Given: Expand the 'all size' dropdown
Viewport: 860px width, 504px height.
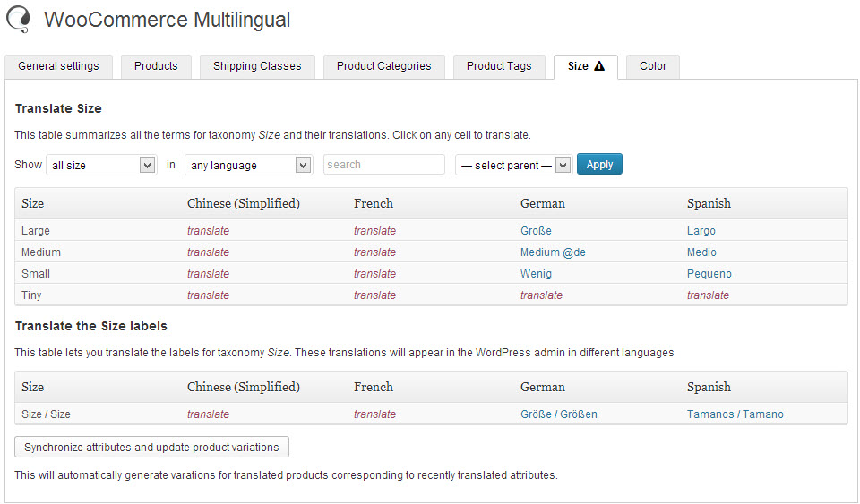Looking at the screenshot, I should 101,165.
